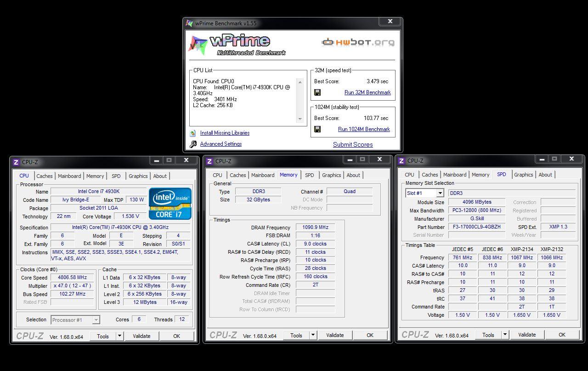The width and height of the screenshot is (588, 371).
Task: Click OK in the Memory window
Action: (370, 335)
